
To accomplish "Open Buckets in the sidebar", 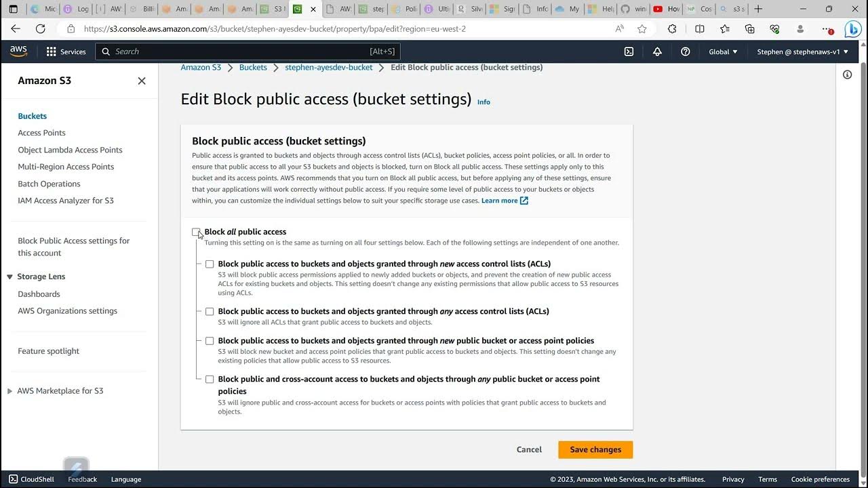I will pyautogui.click(x=33, y=116).
